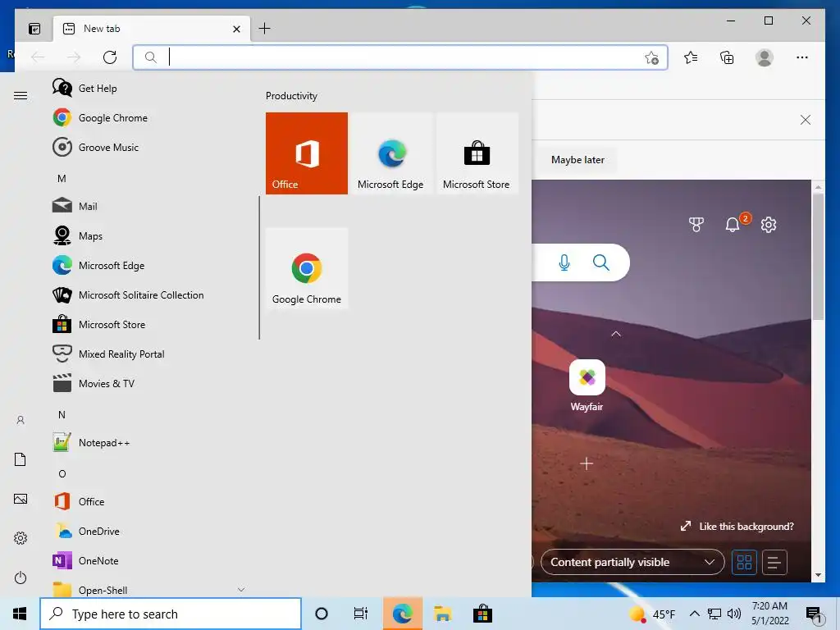Click Like this background link

point(737,527)
